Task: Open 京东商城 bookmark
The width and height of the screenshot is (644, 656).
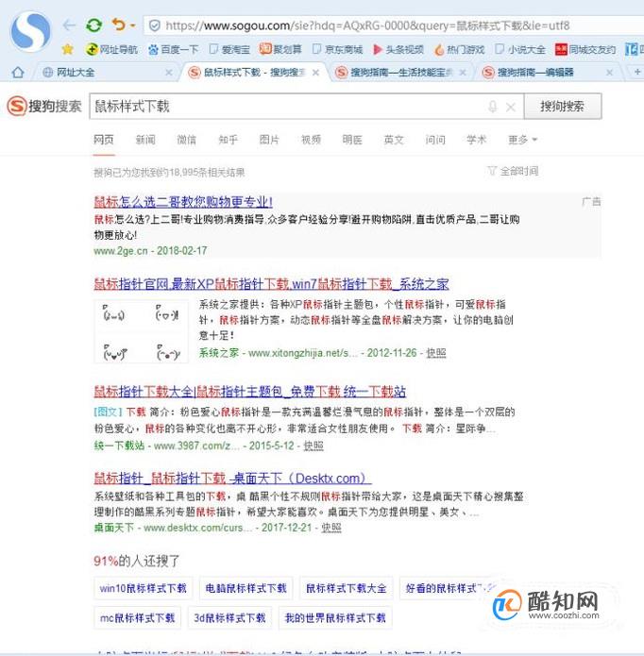Action: pyautogui.click(x=338, y=49)
